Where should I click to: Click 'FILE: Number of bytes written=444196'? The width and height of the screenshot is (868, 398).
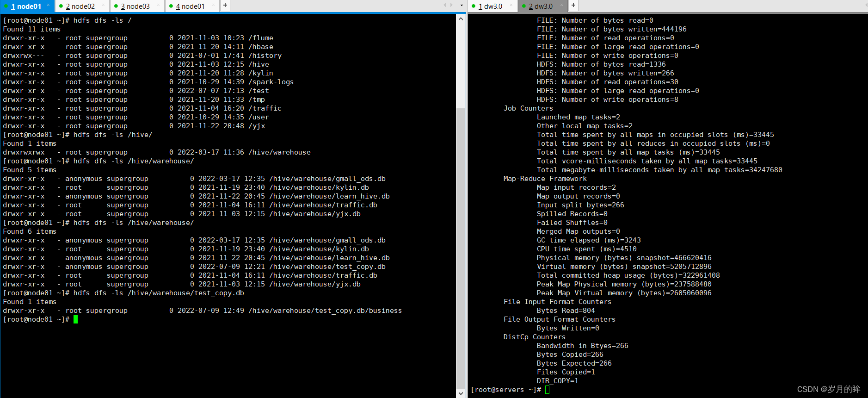(x=611, y=29)
